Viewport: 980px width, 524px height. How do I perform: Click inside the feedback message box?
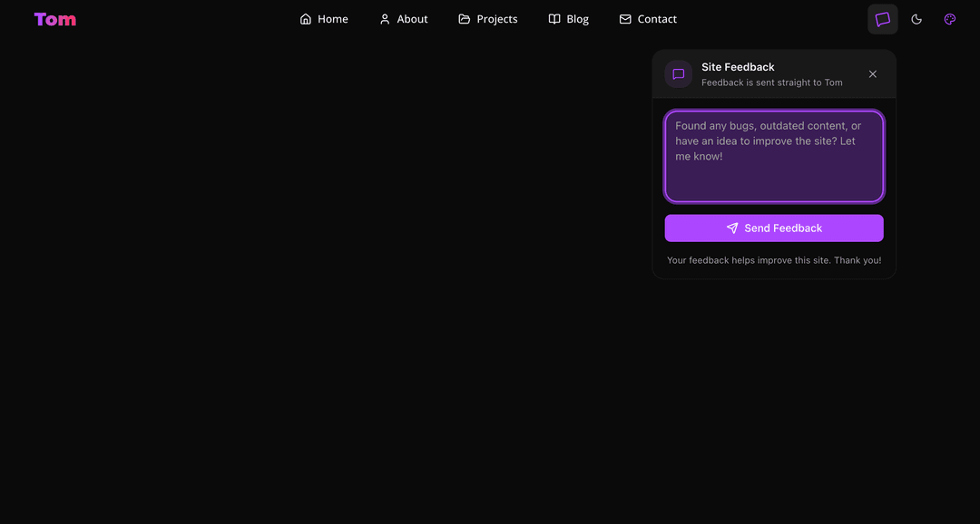(773, 156)
